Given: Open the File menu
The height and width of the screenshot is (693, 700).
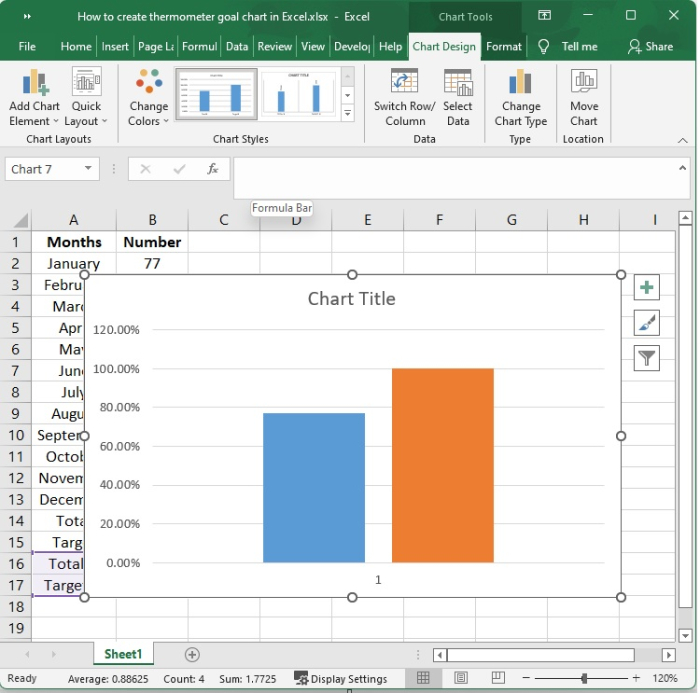Looking at the screenshot, I should 27,46.
